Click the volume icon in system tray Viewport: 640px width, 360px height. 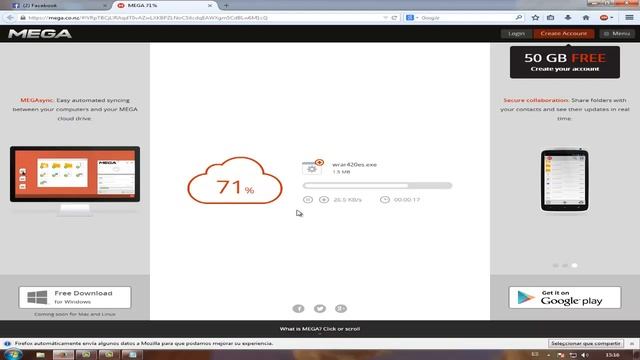coord(585,355)
